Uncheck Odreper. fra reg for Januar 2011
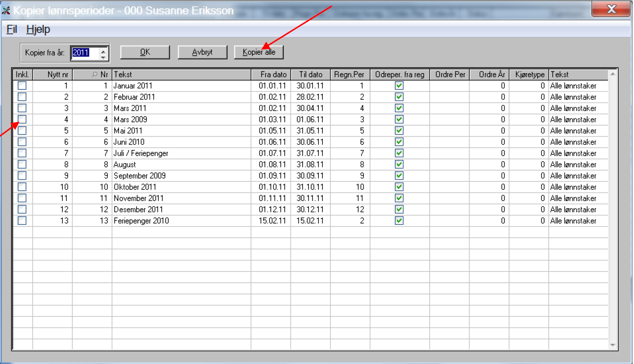 (x=399, y=86)
